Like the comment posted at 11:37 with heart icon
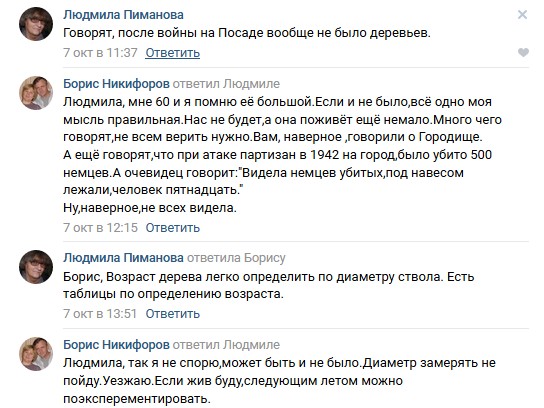Viewport: 544px width, 408px height. pos(523,52)
